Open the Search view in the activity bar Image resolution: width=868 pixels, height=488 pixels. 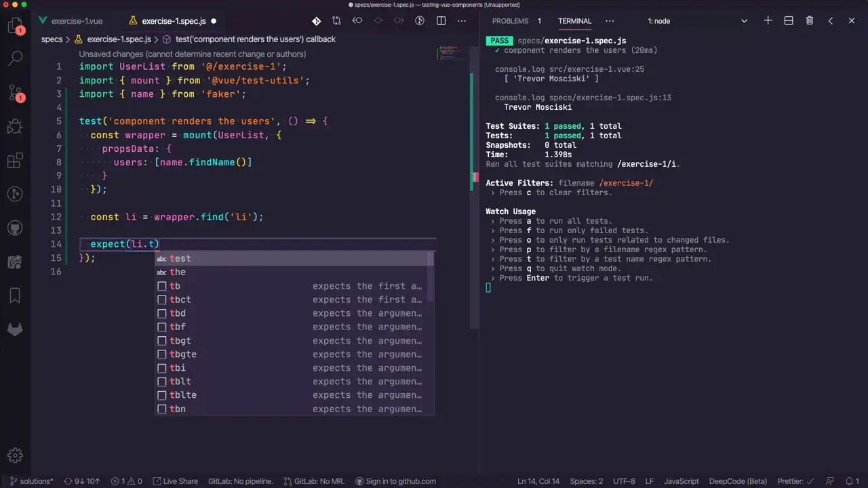click(x=15, y=59)
